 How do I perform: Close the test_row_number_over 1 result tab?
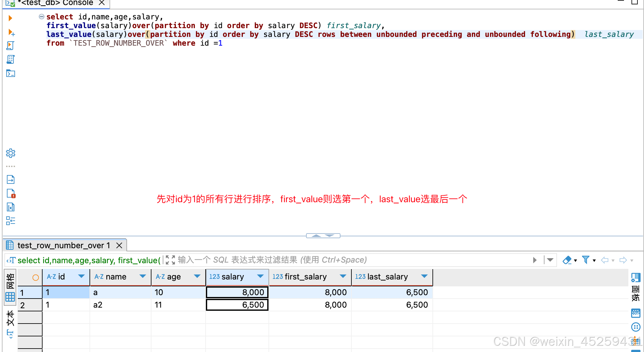[119, 245]
